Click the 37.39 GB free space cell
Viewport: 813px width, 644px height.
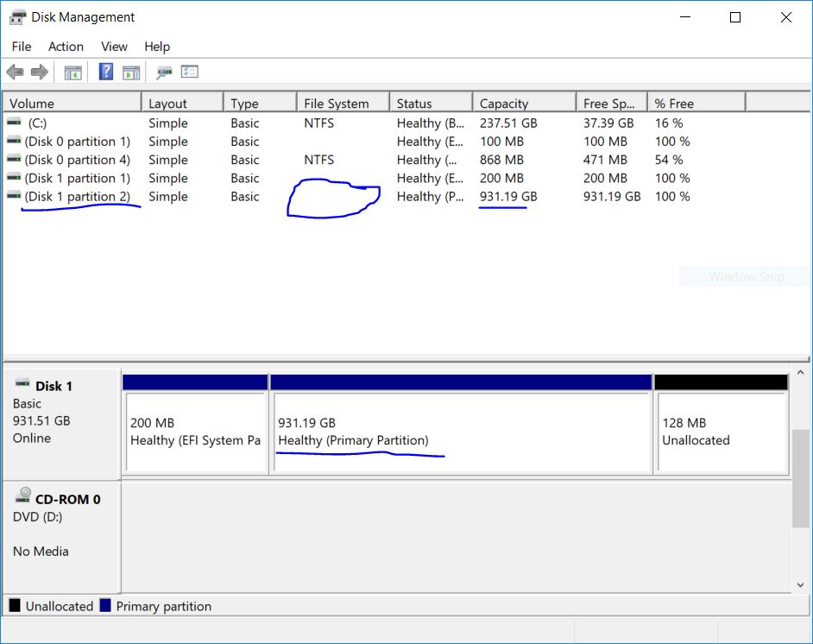(x=608, y=123)
